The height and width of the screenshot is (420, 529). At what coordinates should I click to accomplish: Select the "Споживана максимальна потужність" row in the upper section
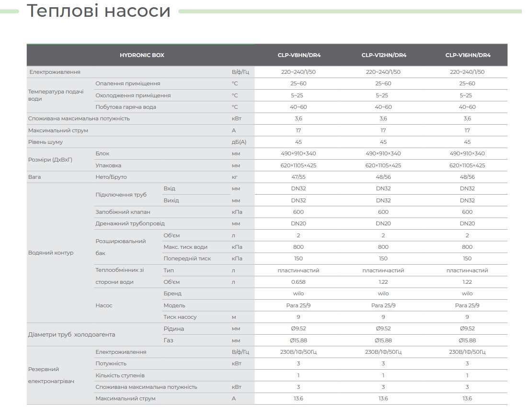click(79, 118)
